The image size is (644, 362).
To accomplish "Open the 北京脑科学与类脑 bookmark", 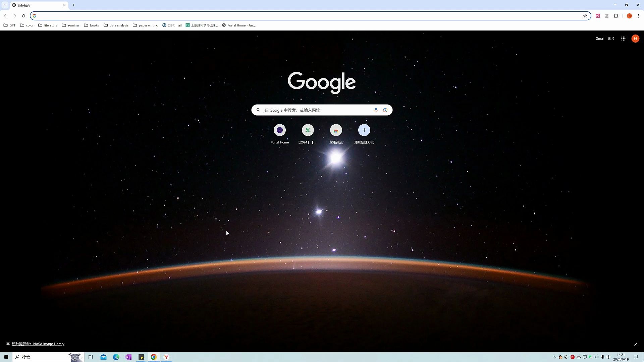I will [202, 25].
